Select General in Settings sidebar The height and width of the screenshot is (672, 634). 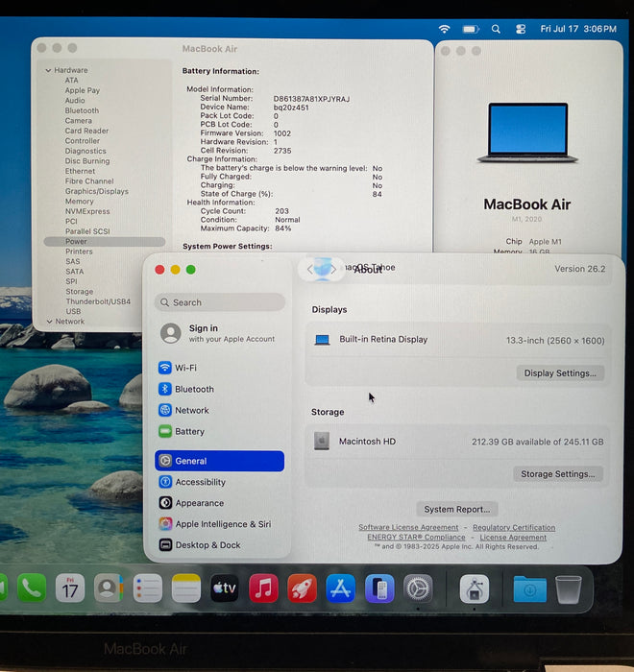click(x=219, y=461)
